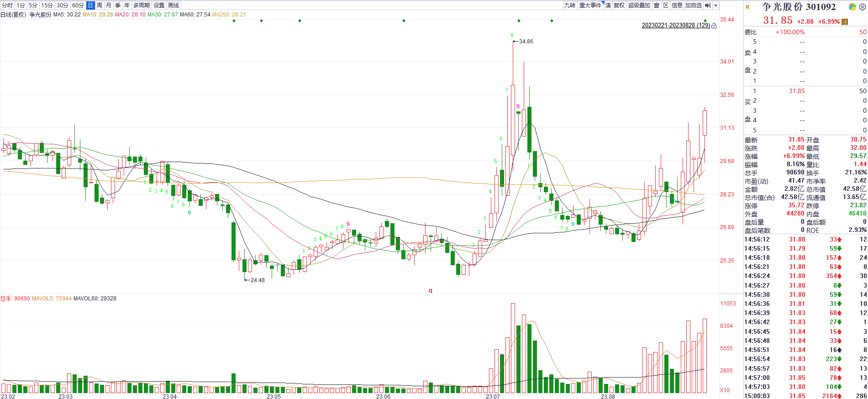
Task: Click the 24.48 low price label
Action: (x=258, y=280)
